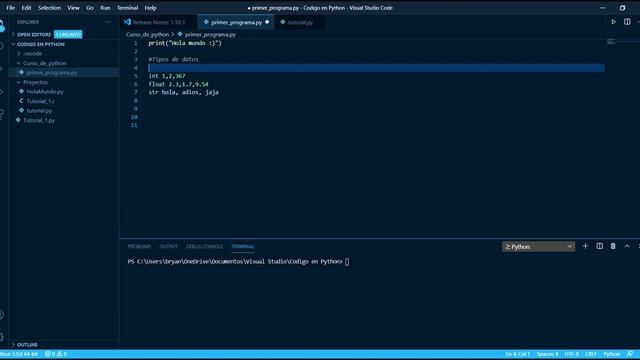
Task: Open Explorer view in activity bar
Action: [x=2, y=26]
